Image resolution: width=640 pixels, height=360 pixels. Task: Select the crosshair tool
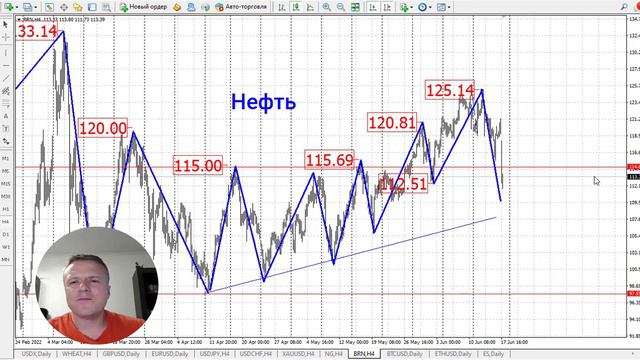point(6,38)
